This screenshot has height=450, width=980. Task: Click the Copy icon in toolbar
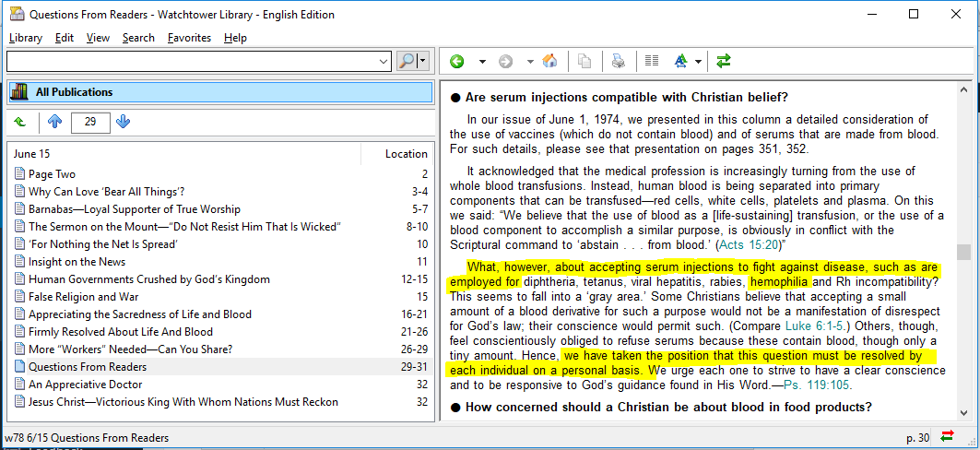584,62
